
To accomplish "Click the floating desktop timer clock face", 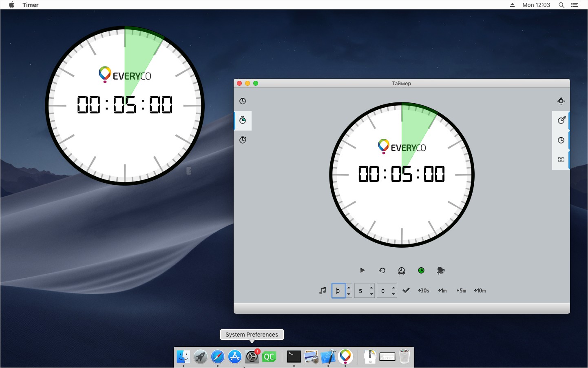I will pos(125,106).
